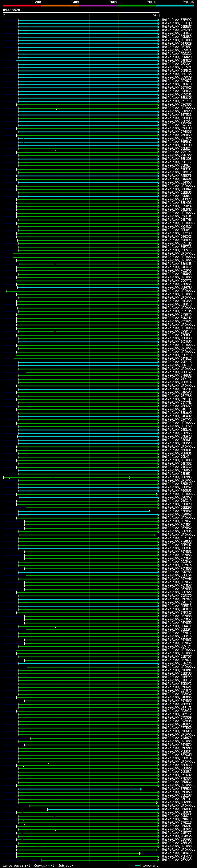Image resolution: width=197 pixels, height=868 pixels.
Task: Select hit label UniRef100_B7F845
Action: click(177, 33)
